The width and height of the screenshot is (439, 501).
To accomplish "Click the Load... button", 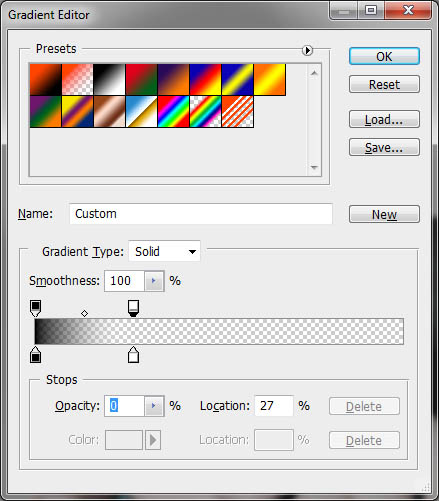I will click(x=384, y=119).
